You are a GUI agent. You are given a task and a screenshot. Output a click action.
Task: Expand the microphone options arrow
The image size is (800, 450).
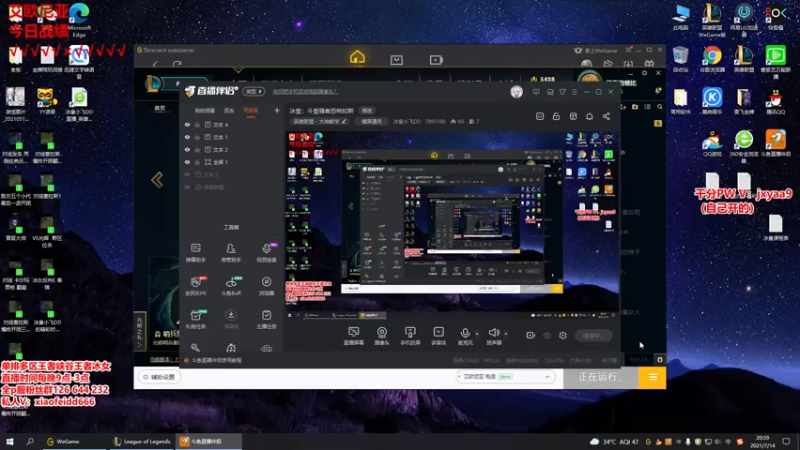(477, 334)
